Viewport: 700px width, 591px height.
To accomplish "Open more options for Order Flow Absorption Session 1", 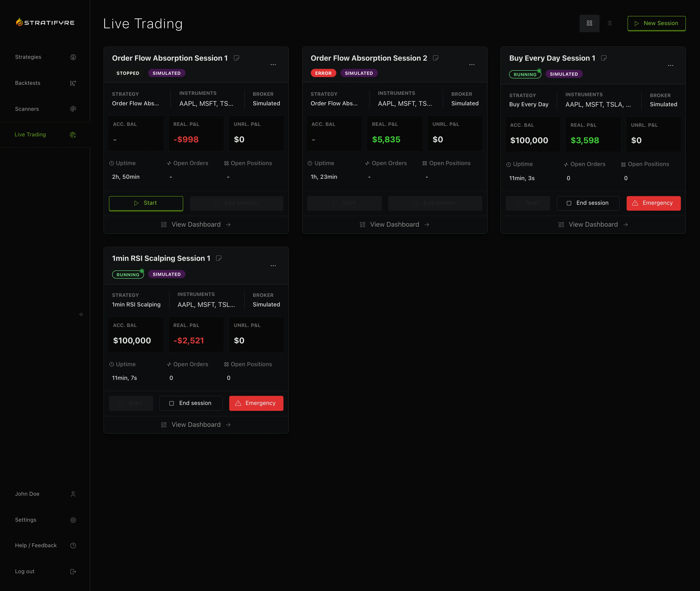I will point(273,64).
